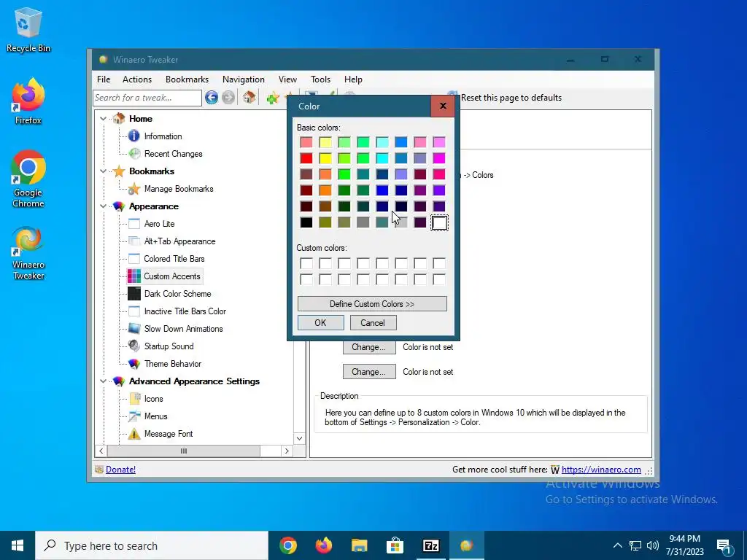Click the Icons tree item icon
The width and height of the screenshot is (747, 560).
point(134,399)
